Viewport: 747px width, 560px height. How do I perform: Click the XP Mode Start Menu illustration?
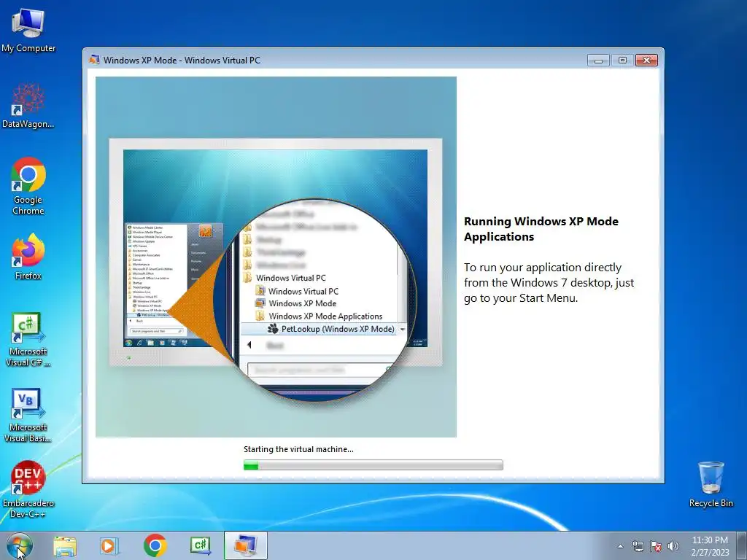[x=276, y=257]
